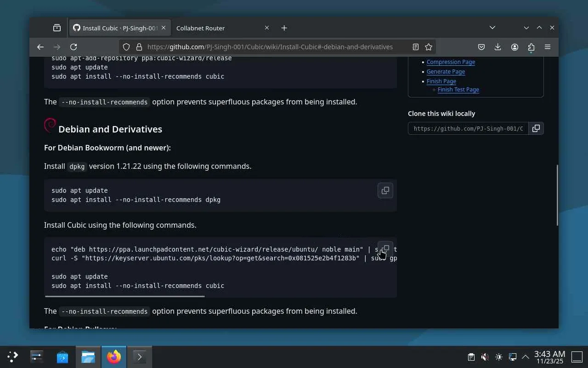Go back to previous page
The image size is (588, 368).
[x=40, y=47]
